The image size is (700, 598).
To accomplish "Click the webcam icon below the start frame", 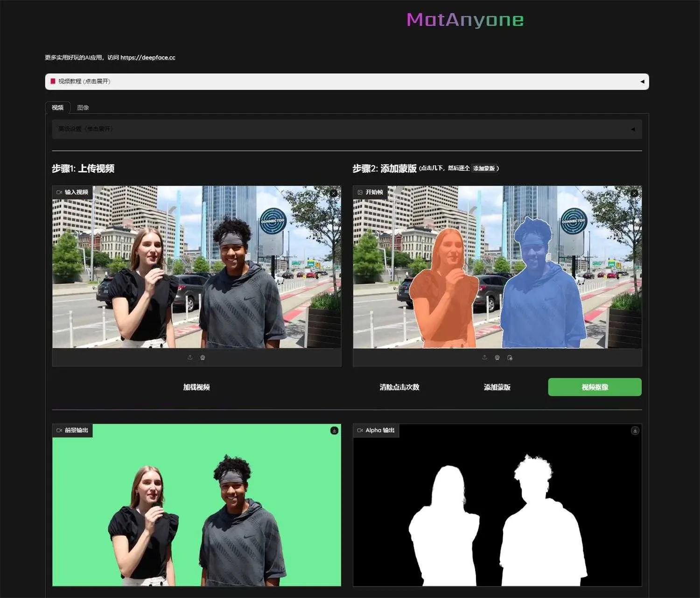I will point(497,358).
